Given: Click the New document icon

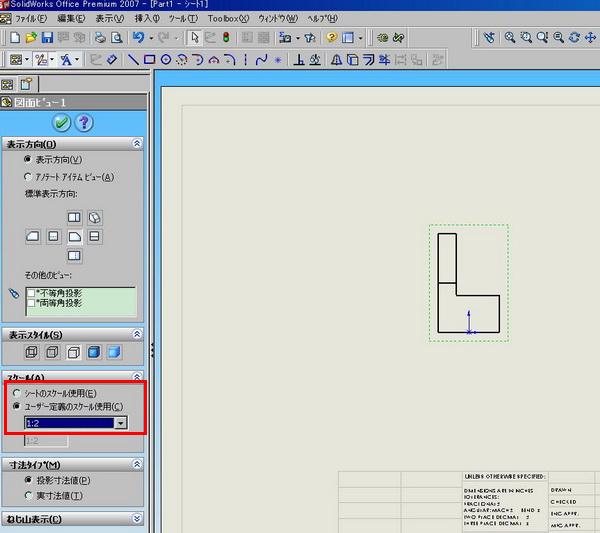Looking at the screenshot, I should coord(15,37).
